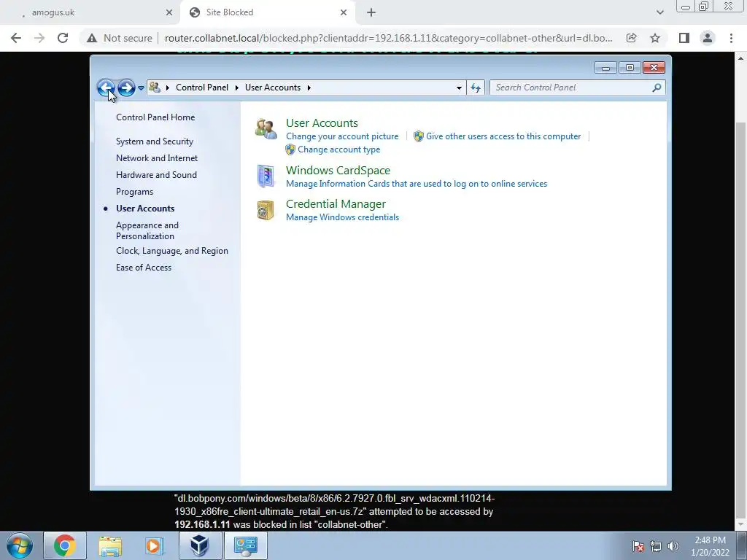
Task: Toggle the browser side panel icon
Action: pos(684,38)
